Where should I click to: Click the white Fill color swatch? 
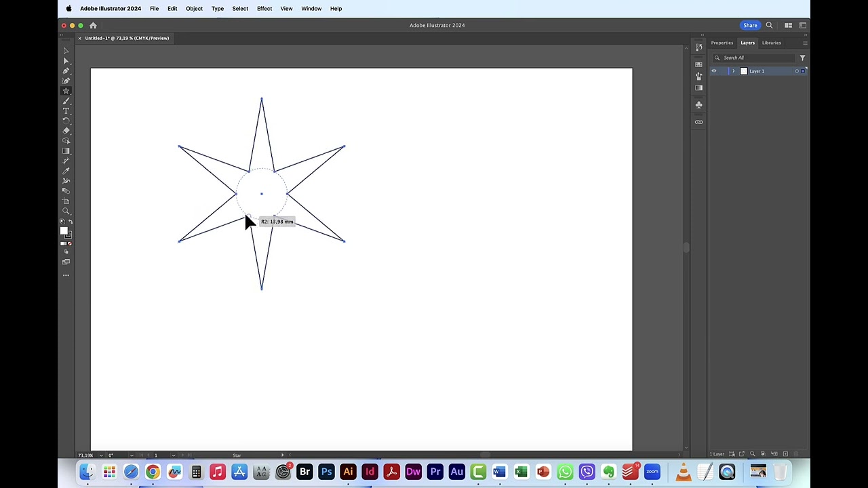(x=64, y=231)
